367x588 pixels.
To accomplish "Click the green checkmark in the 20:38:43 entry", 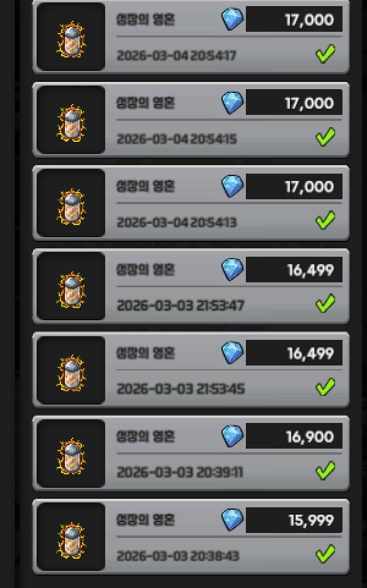I will 325,554.
